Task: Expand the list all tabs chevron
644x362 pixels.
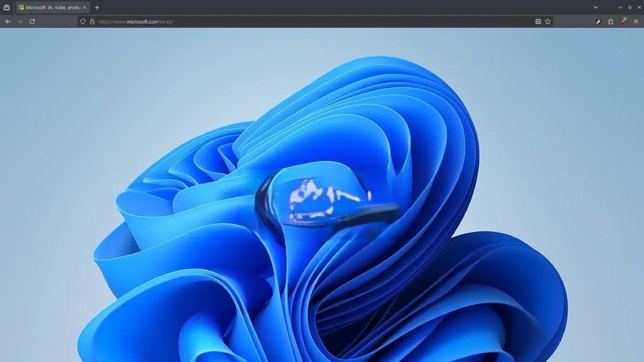Action: 596,8
